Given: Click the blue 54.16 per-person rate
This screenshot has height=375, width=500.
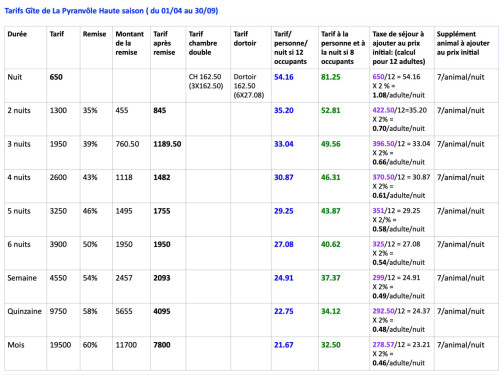Looking at the screenshot, I should pyautogui.click(x=284, y=77).
